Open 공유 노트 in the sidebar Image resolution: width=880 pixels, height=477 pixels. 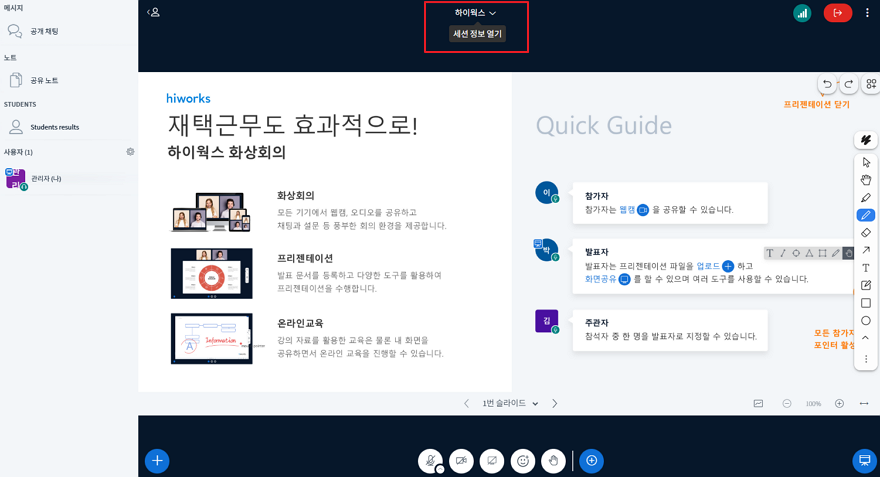click(44, 80)
